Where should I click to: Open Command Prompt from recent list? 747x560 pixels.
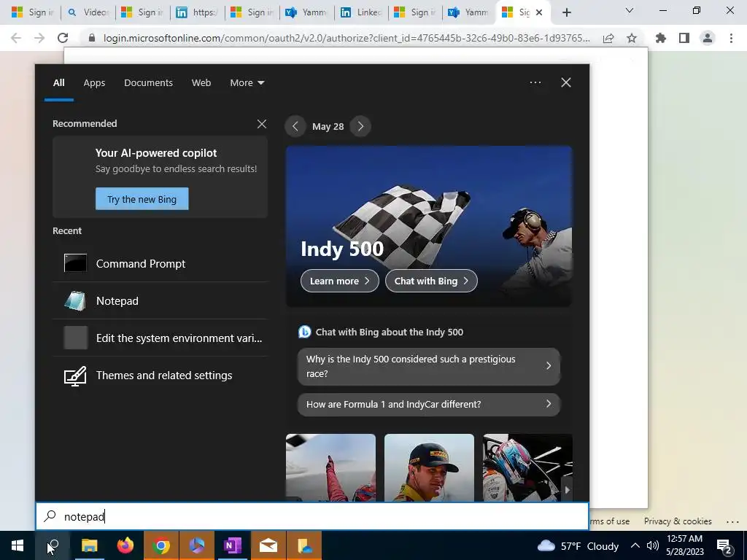coord(160,263)
